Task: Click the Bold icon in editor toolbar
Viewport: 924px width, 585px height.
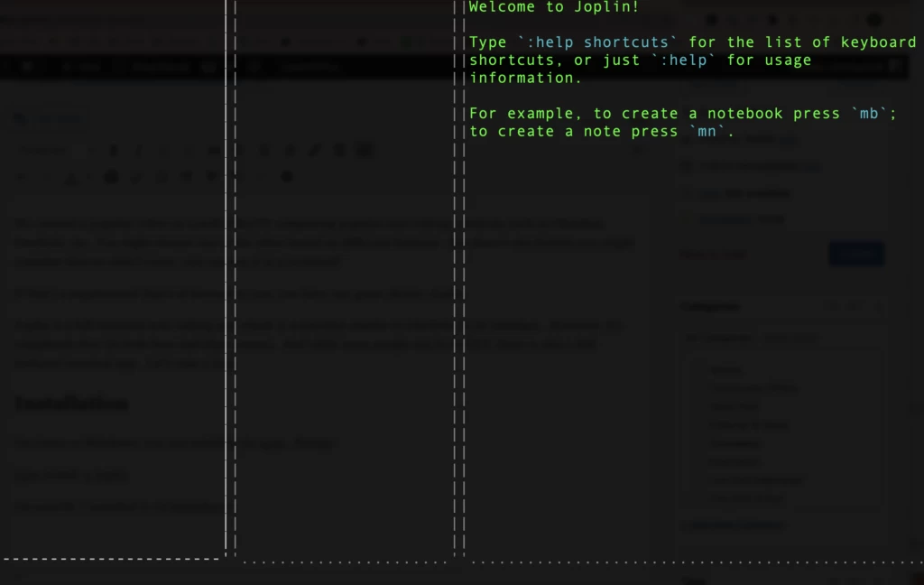Action: pos(115,151)
